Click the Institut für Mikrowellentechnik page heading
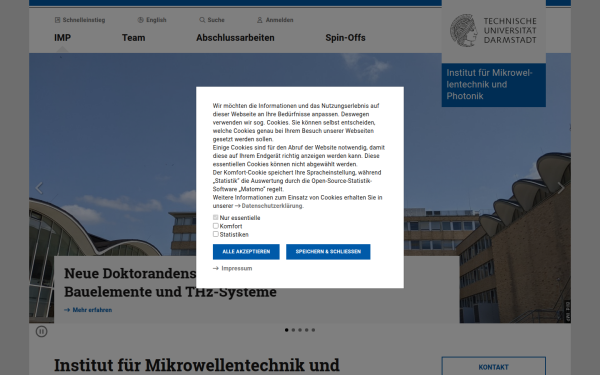Image resolution: width=600 pixels, height=375 pixels. (197, 365)
